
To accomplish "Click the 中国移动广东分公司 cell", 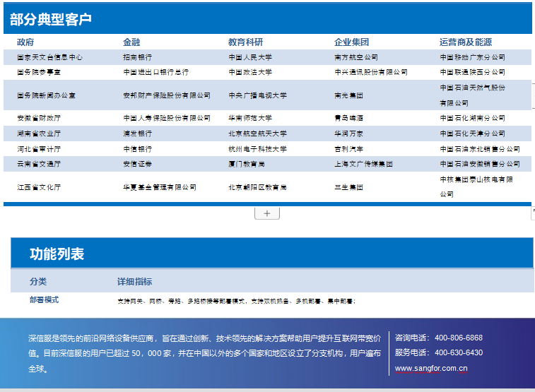I will tap(473, 57).
